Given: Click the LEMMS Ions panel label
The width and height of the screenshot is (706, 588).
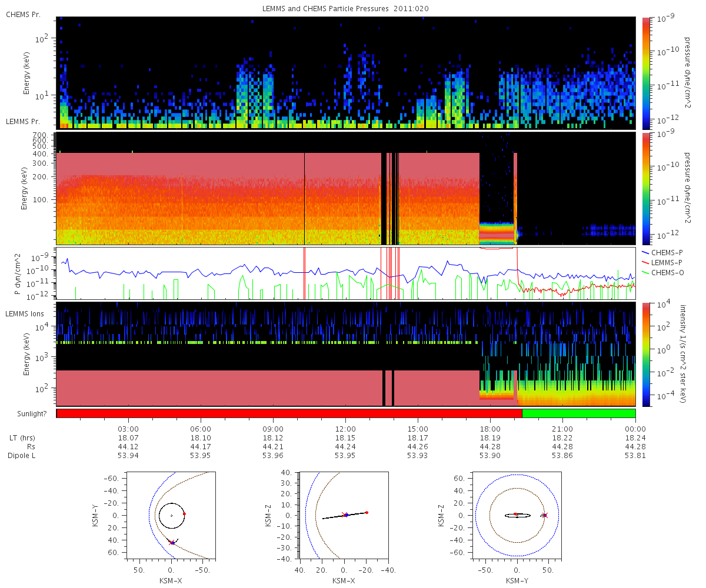Looking at the screenshot, I should point(24,315).
